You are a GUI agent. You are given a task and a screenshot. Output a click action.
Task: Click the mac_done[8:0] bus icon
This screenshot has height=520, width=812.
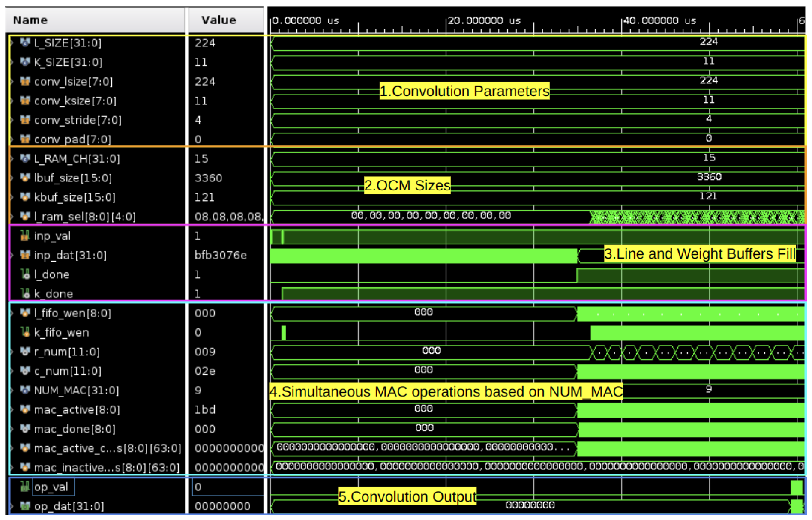25,429
